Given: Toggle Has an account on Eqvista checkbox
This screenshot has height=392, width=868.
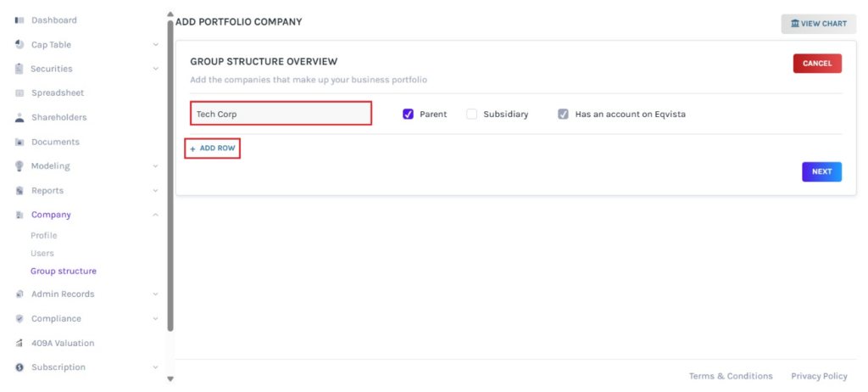Looking at the screenshot, I should click(x=563, y=114).
